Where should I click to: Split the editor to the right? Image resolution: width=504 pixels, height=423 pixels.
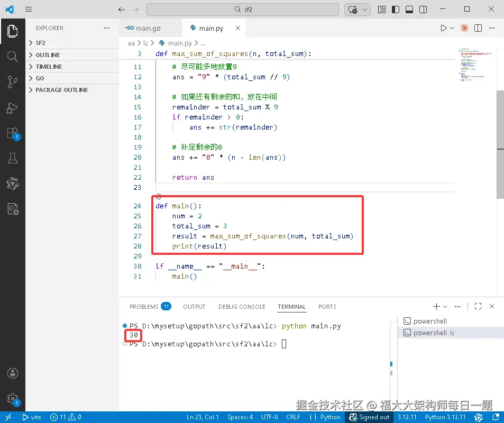(x=478, y=28)
